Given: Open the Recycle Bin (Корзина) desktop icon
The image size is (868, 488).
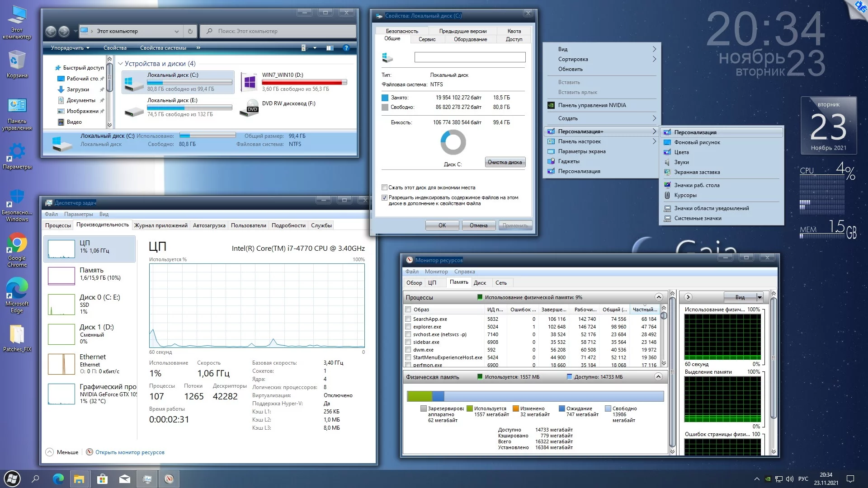Looking at the screenshot, I should point(17,61).
